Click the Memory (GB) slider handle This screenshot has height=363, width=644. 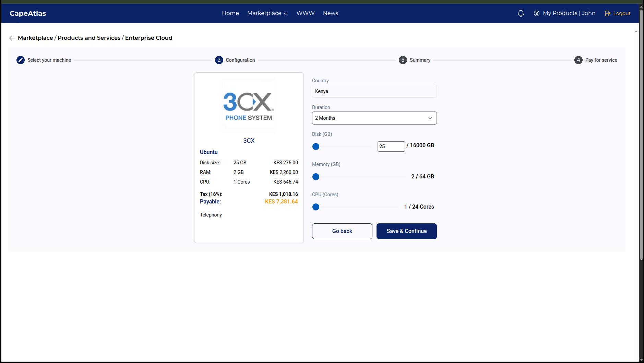pyautogui.click(x=316, y=177)
